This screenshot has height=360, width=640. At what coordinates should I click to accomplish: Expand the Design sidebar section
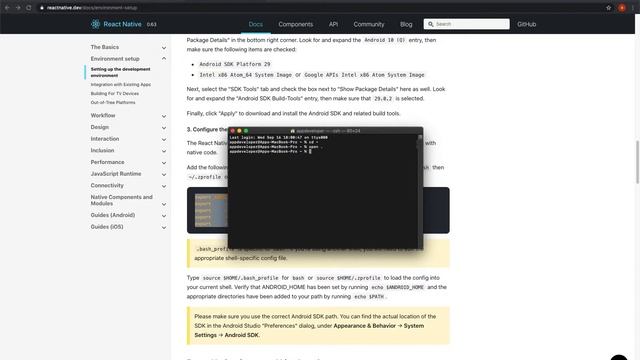129,127
